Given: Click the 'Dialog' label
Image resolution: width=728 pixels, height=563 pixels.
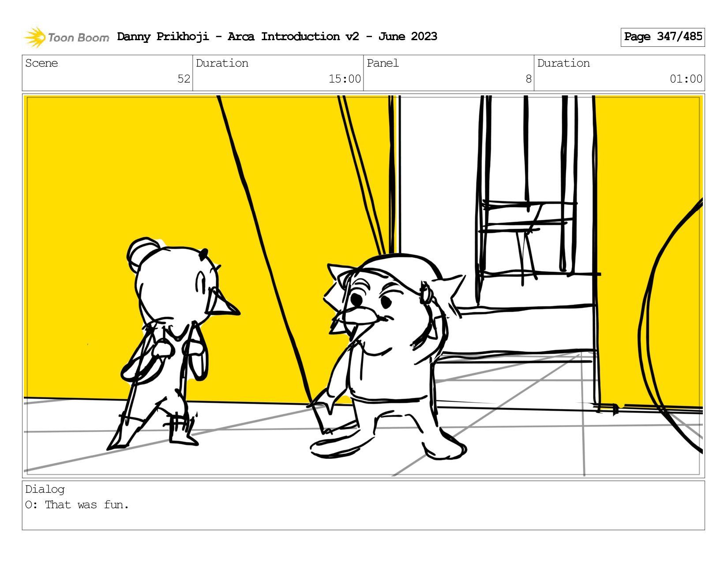Looking at the screenshot, I should point(45,489).
